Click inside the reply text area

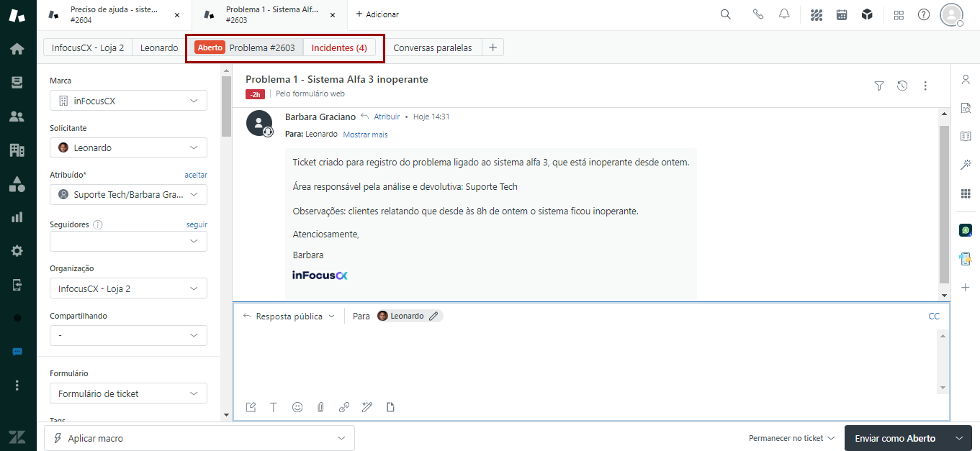(x=583, y=360)
